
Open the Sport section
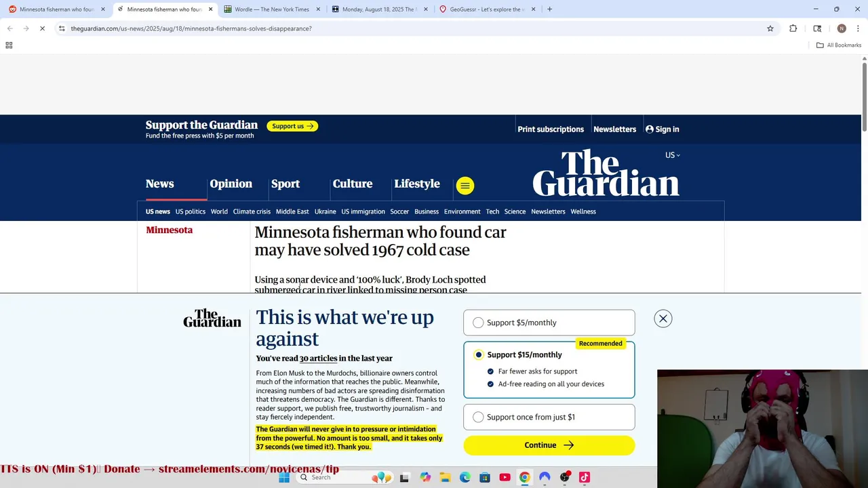285,184
